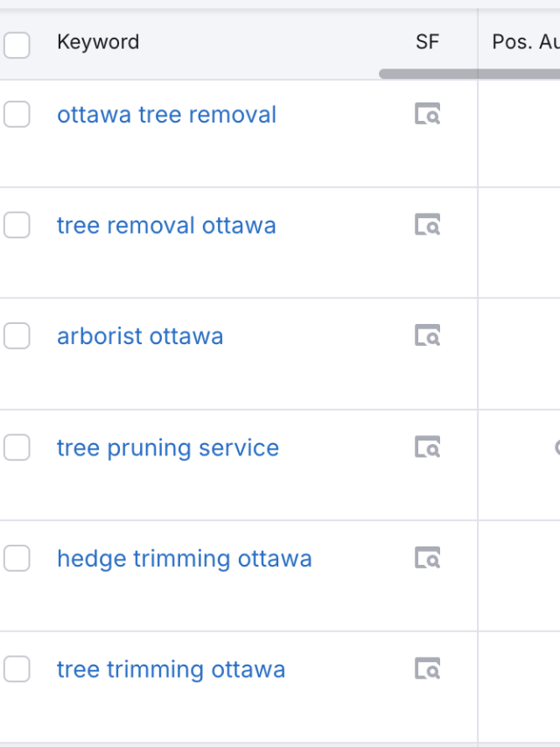Open the tree pruning service keyword link

pyautogui.click(x=168, y=447)
